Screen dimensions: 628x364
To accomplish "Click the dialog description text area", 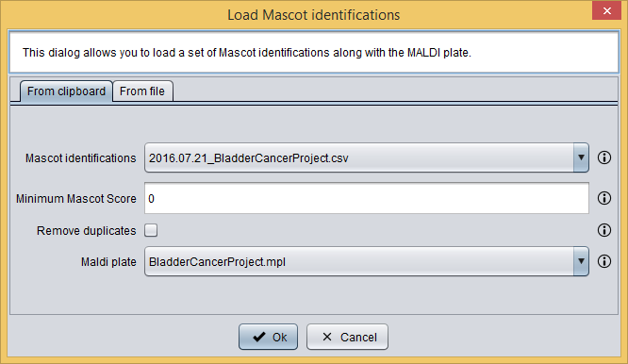I will [x=314, y=53].
